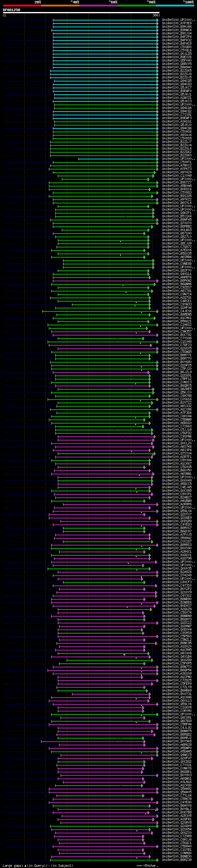Select label UniRef100_Q5FV40

pyautogui.click(x=176, y=60)
